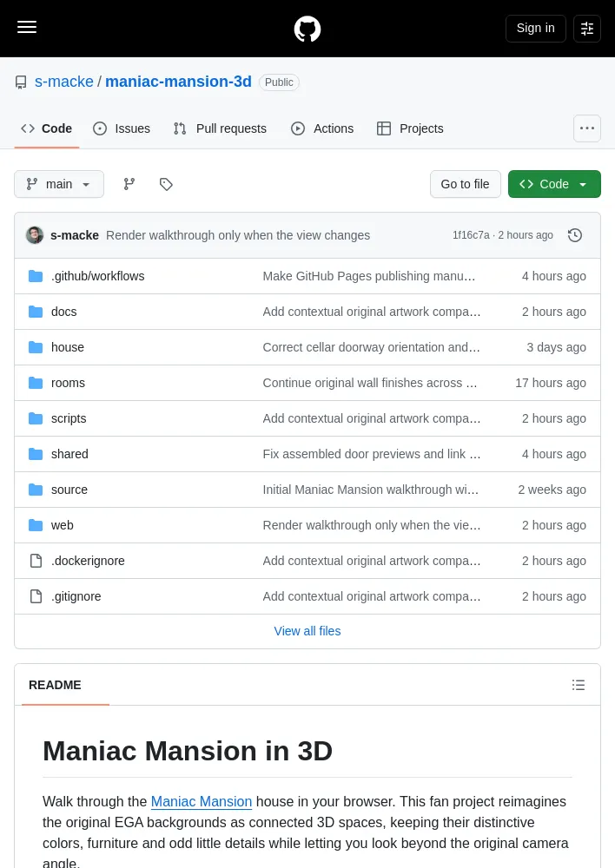Go to the GitHub homepage logo
This screenshot has width=615, height=868.
coord(307,29)
